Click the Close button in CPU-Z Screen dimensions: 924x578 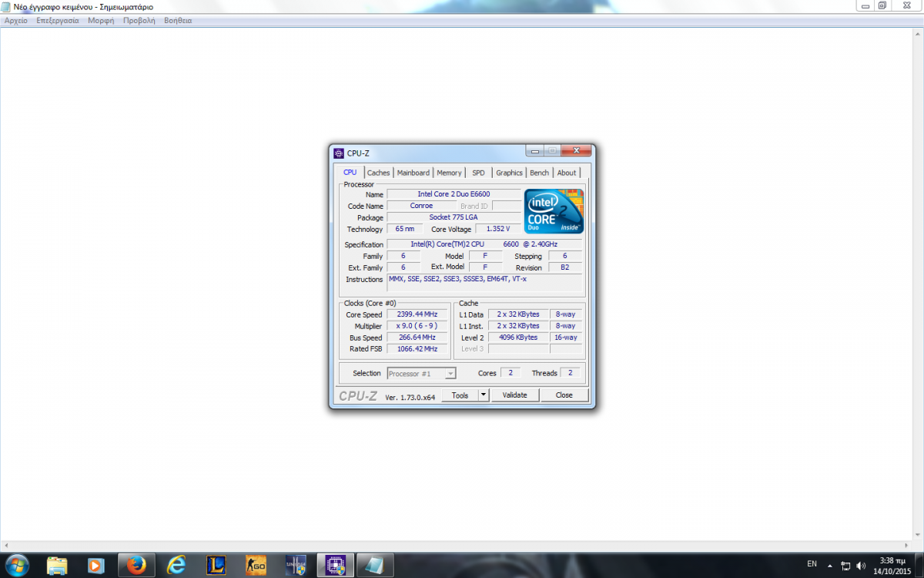click(x=564, y=395)
